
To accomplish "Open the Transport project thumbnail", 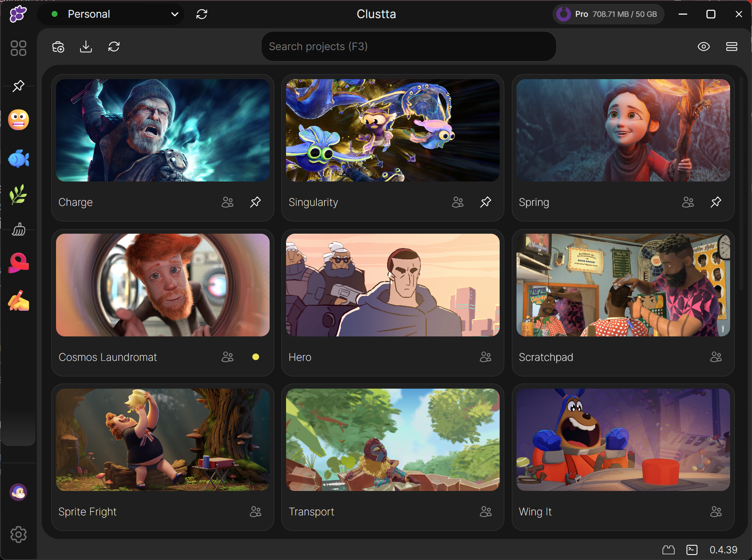I will pos(393,440).
